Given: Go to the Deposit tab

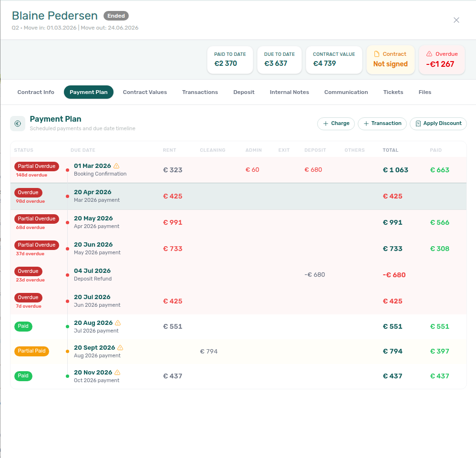Looking at the screenshot, I should [244, 92].
